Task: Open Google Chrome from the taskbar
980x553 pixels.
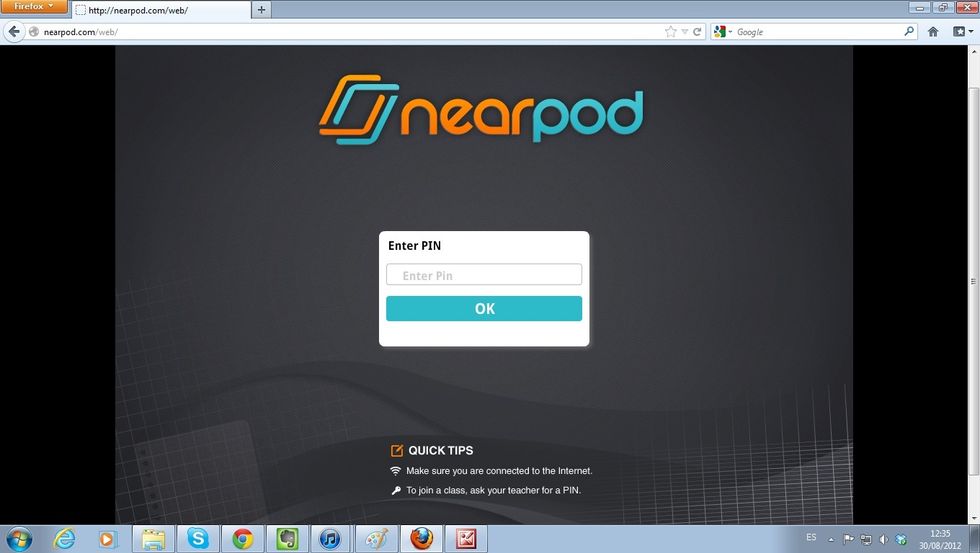Action: point(242,538)
